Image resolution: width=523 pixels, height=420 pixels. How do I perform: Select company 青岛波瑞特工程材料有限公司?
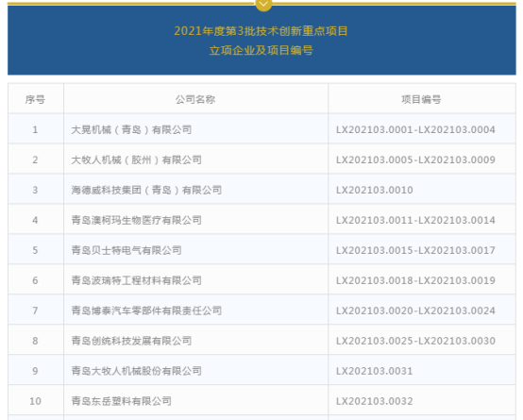tap(137, 280)
